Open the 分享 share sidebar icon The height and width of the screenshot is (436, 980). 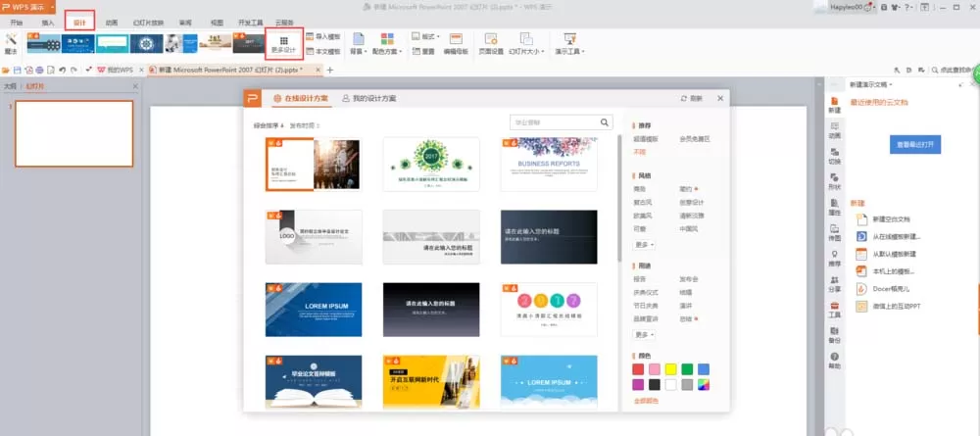834,284
